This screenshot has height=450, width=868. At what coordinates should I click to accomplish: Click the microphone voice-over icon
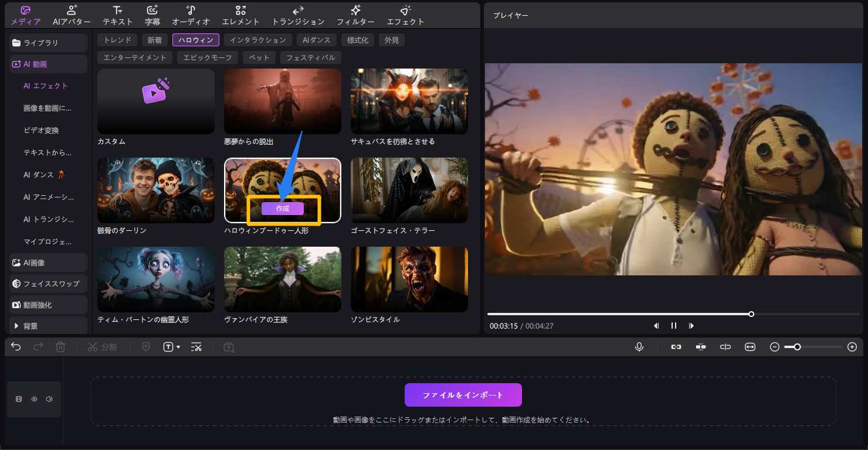(x=639, y=347)
